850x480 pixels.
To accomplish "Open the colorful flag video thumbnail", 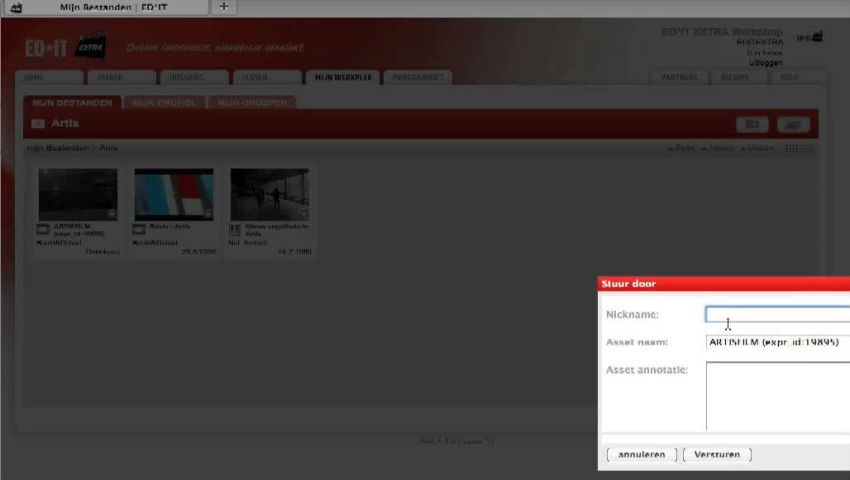I will [174, 194].
